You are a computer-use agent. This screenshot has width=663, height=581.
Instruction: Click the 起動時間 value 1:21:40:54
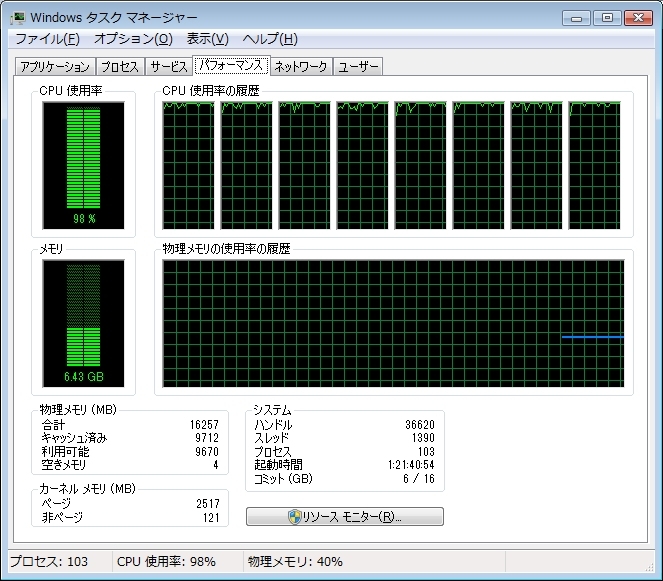[411, 465]
